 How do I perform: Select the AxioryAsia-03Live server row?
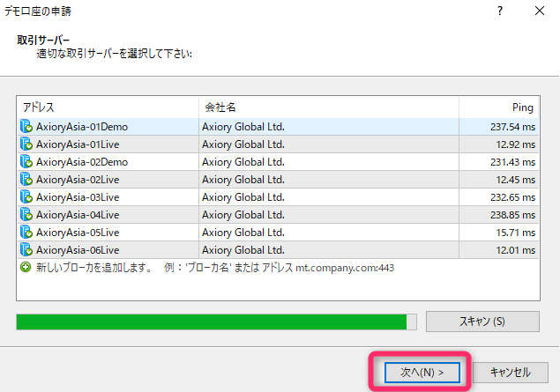pyautogui.click(x=278, y=197)
